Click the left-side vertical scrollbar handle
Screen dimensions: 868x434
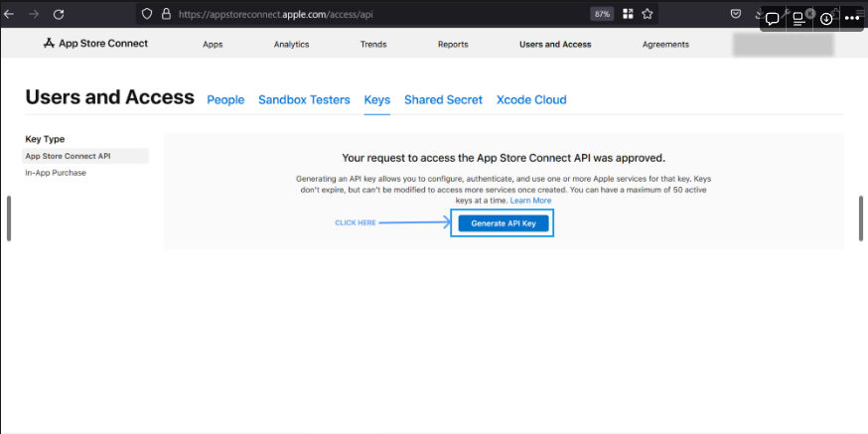(x=8, y=218)
